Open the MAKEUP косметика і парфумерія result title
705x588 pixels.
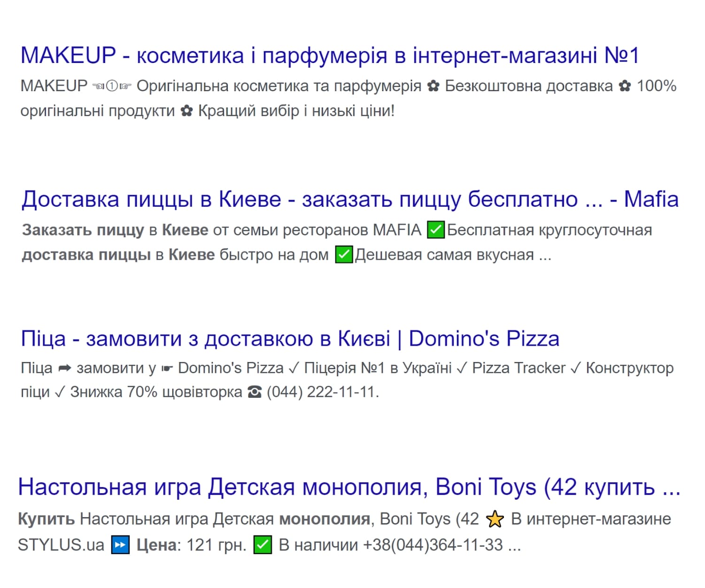coord(330,56)
